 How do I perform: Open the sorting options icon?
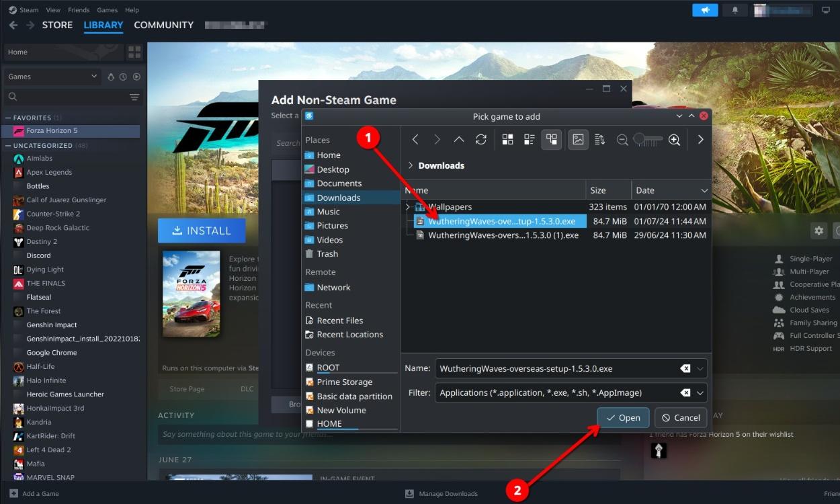[x=600, y=140]
